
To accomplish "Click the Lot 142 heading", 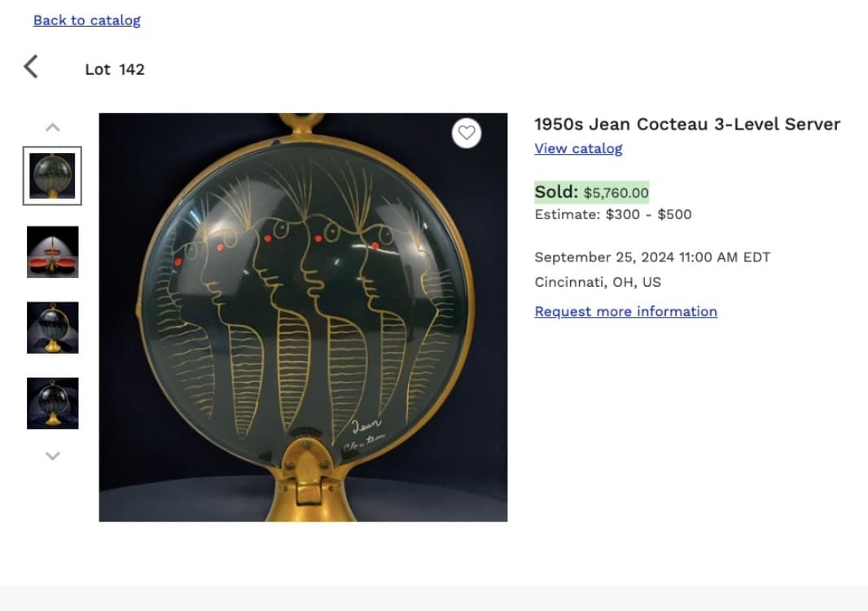I will [113, 69].
